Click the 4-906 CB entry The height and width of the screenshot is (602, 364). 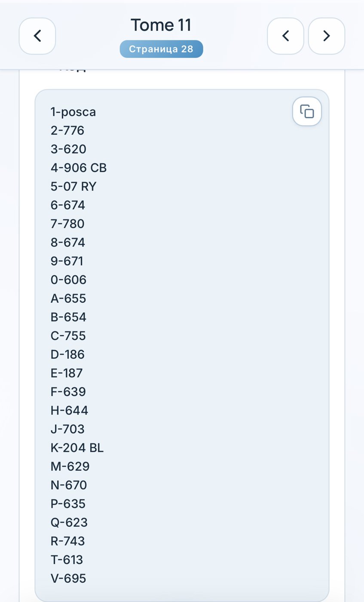click(x=79, y=168)
